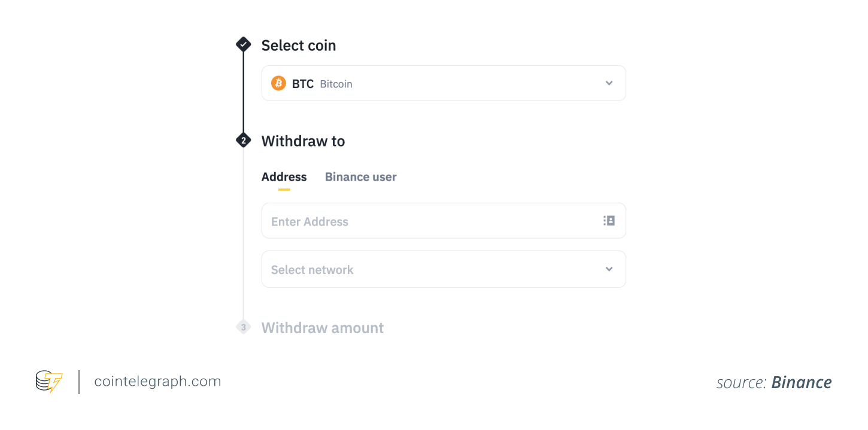Select the Address tab

pyautogui.click(x=284, y=176)
